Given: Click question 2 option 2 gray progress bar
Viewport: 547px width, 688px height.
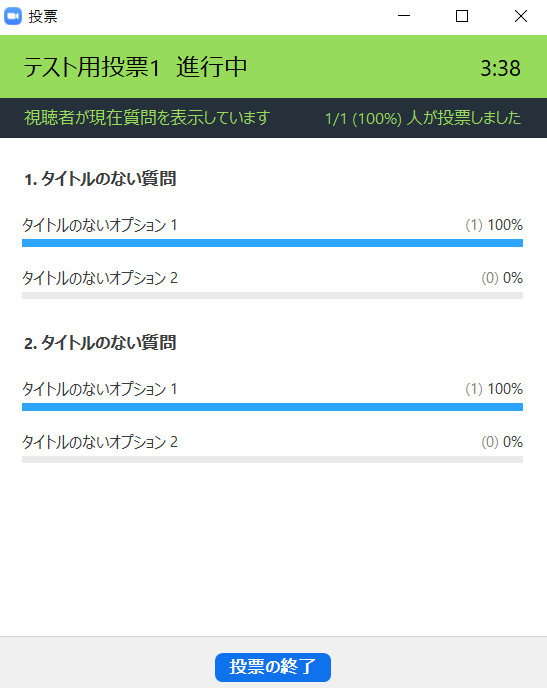Looking at the screenshot, I should click(272, 460).
